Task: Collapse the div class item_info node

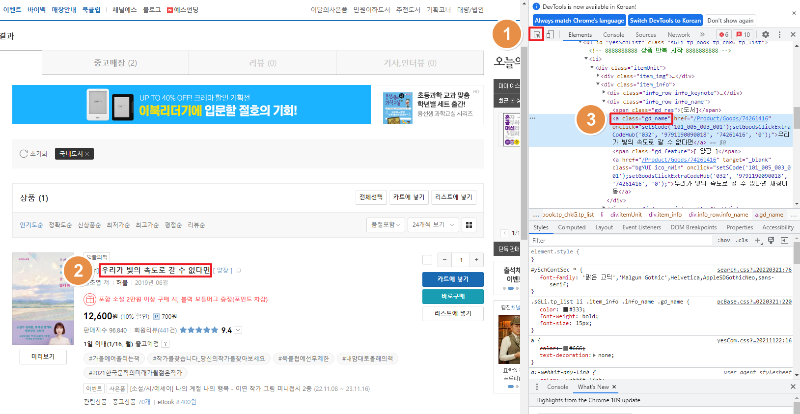Action: coord(597,84)
